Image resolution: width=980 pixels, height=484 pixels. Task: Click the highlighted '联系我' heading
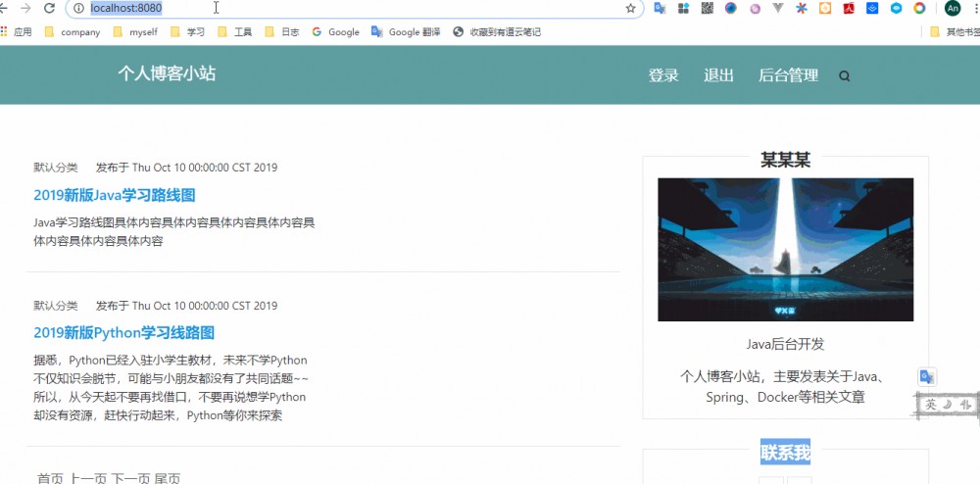pos(786,451)
